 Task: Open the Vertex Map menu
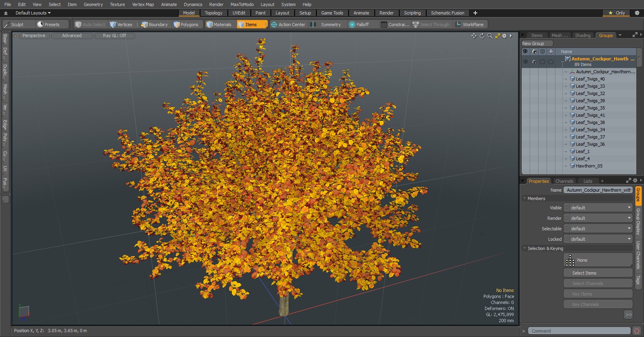[x=143, y=4]
